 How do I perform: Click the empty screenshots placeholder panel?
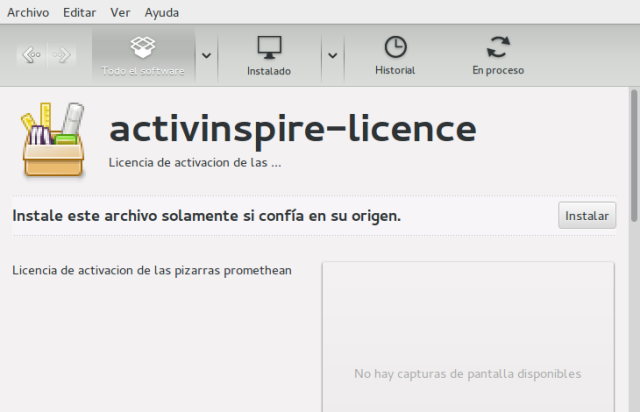click(x=467, y=340)
